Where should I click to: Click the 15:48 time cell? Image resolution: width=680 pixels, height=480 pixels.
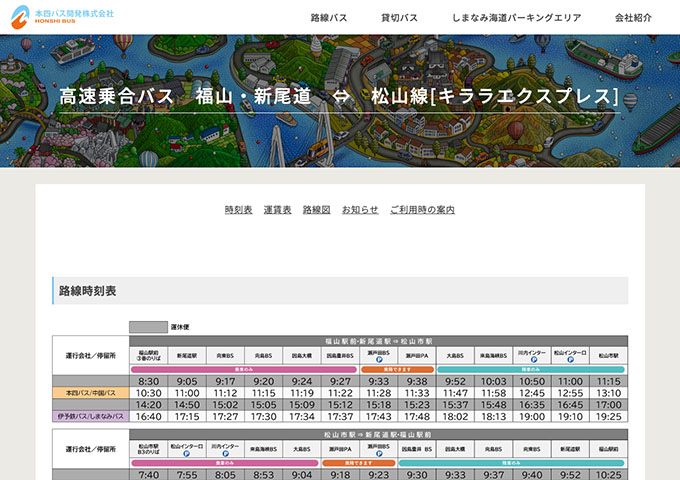click(494, 405)
